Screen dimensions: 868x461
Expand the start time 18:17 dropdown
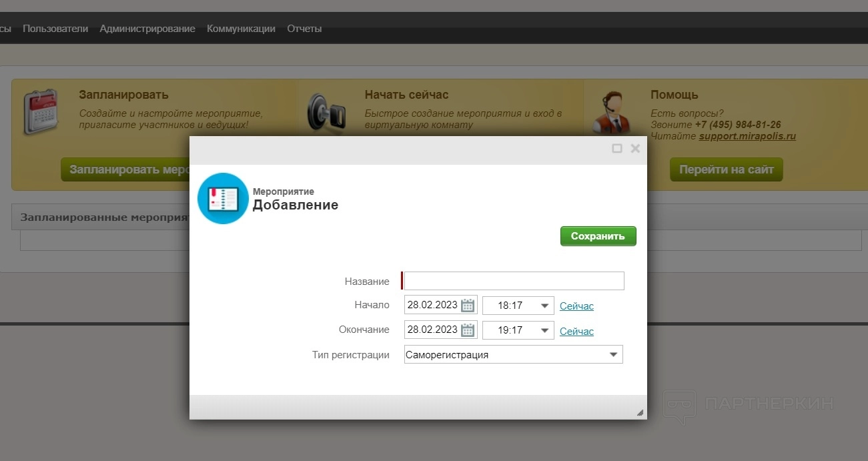[x=545, y=306]
